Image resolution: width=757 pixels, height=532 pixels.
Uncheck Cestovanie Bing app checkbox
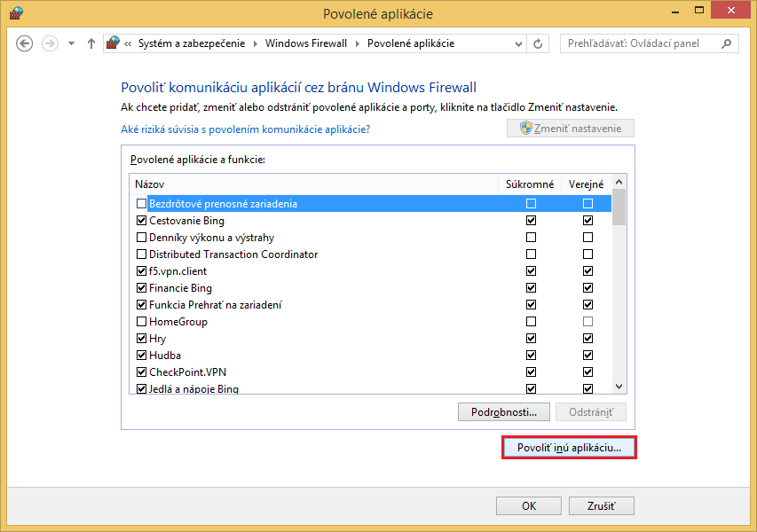(141, 221)
